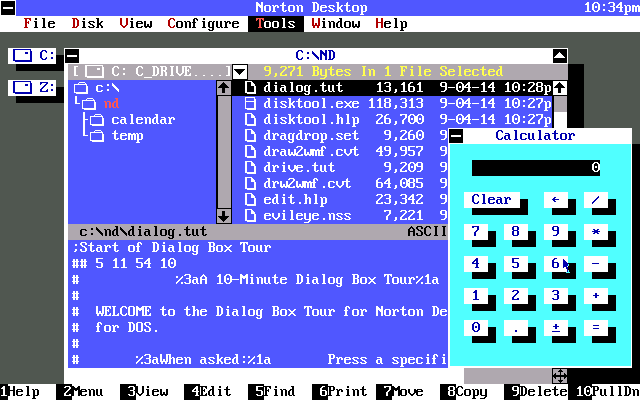Click the calculator Clear button

tap(491, 200)
